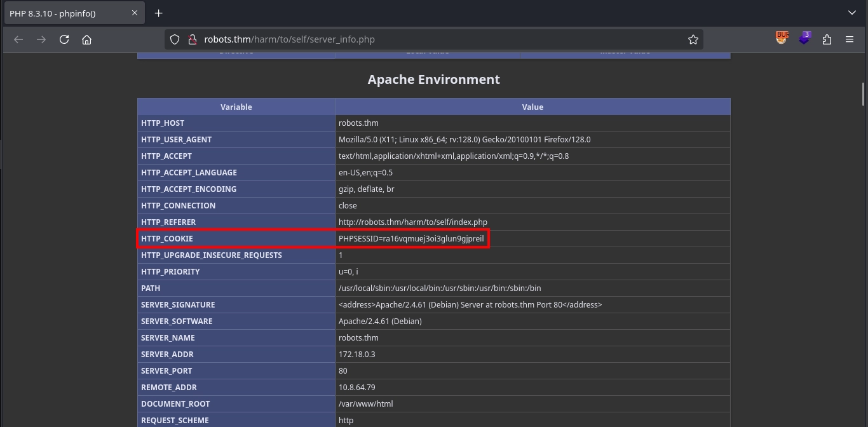Expand the list all tabs chevron
The image size is (868, 427).
pyautogui.click(x=852, y=13)
